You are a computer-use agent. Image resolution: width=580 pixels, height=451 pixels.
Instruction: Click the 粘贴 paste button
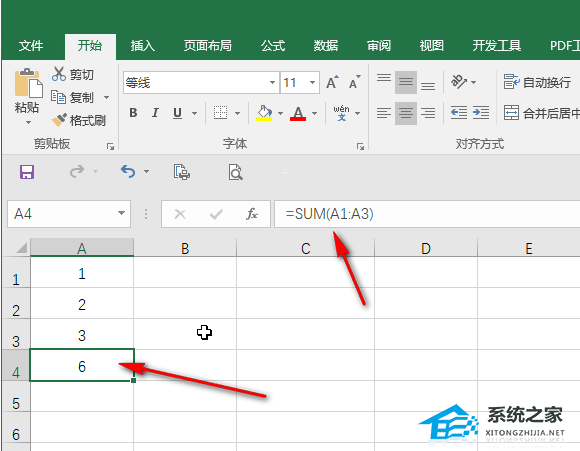27,97
